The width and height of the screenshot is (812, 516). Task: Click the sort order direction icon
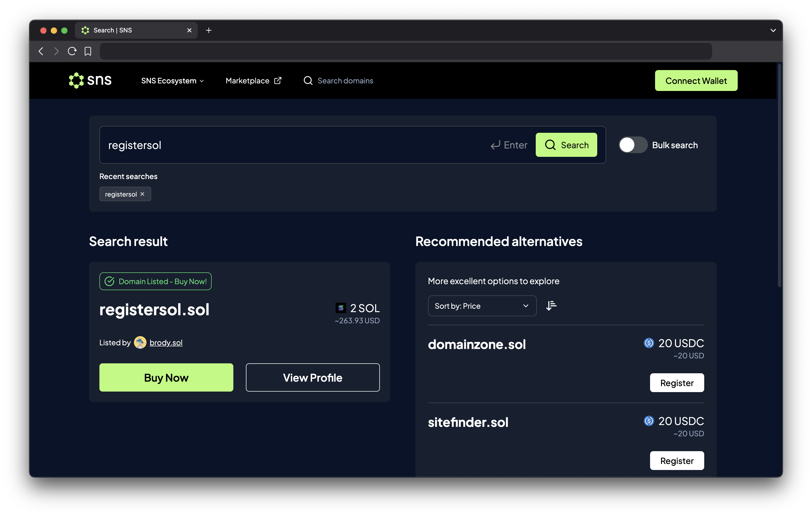coord(551,306)
